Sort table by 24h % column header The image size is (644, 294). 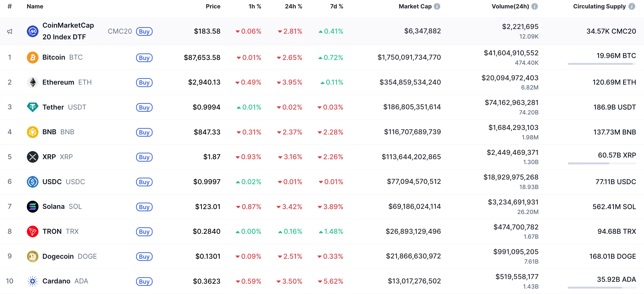293,7
